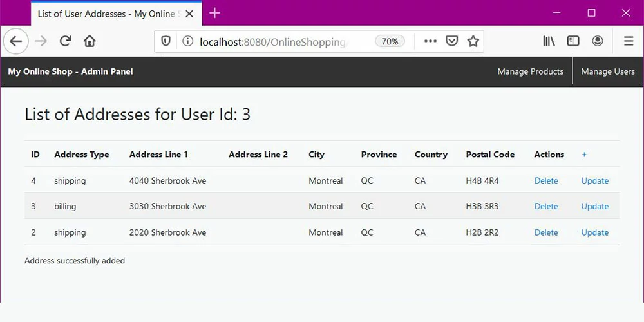Select the List of User Addresses tab
Viewport: 644px width, 322px height.
(x=116, y=14)
